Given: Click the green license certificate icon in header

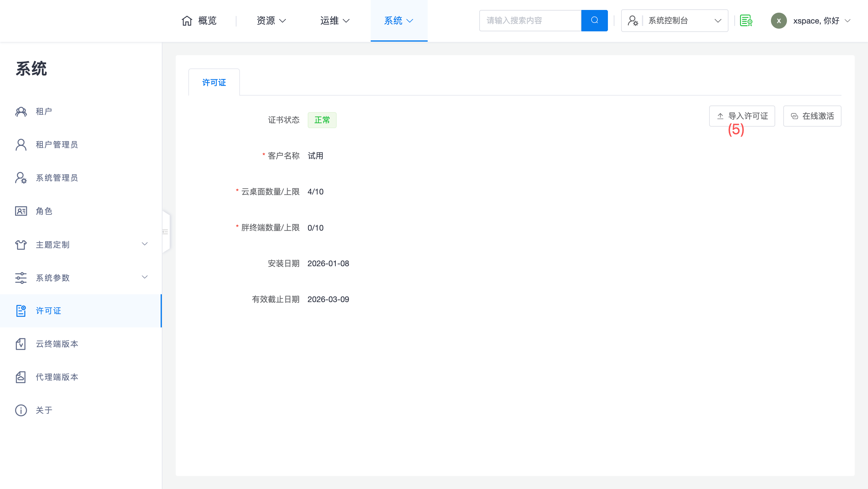Looking at the screenshot, I should (x=746, y=21).
